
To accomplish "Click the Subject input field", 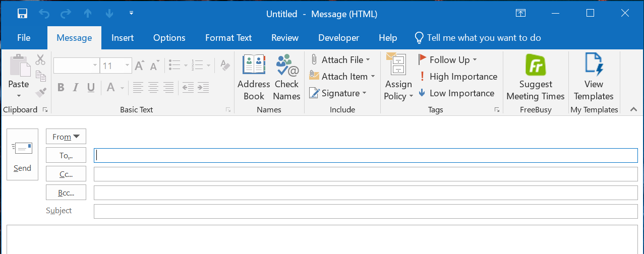I will click(366, 211).
